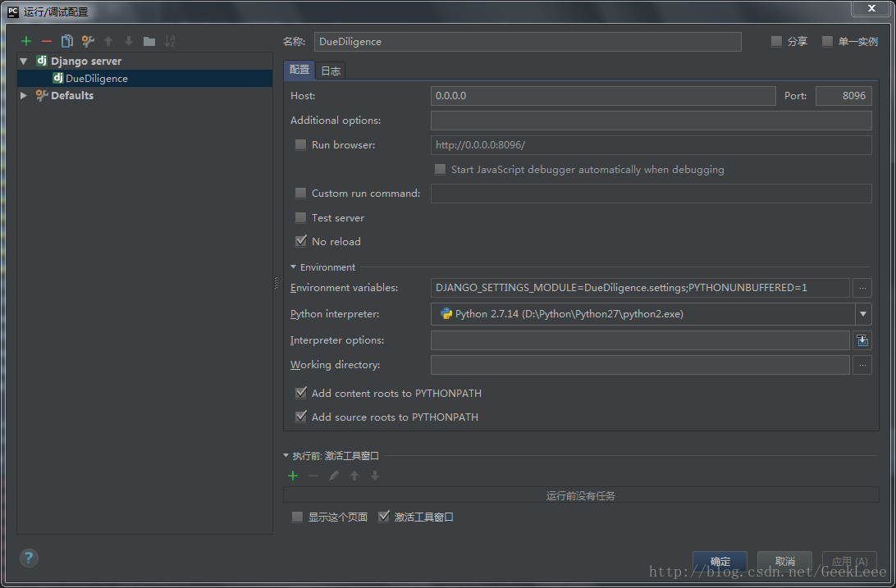Edit the before-launch task with the pencil icon
Image resolution: width=896 pixels, height=588 pixels.
coord(334,476)
